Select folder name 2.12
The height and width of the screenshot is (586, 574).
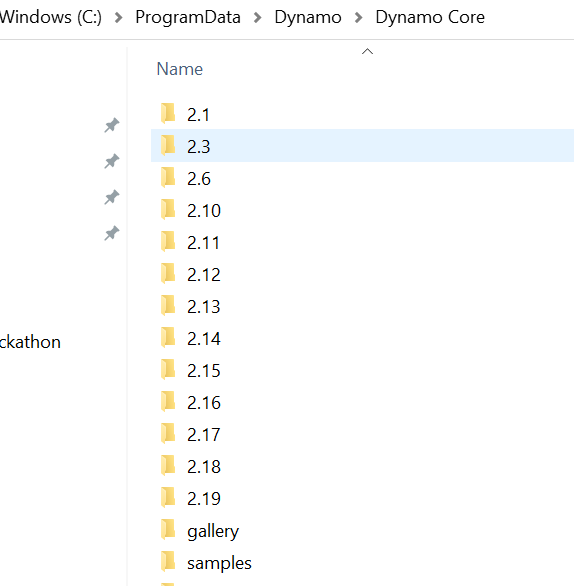[x=204, y=275]
